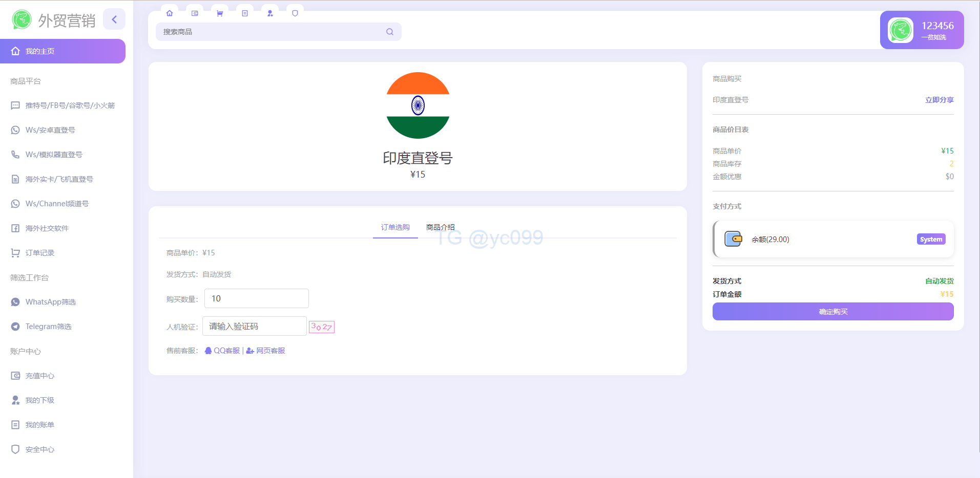This screenshot has width=980, height=478.
Task: Click the purchase quantity input field
Action: point(256,298)
